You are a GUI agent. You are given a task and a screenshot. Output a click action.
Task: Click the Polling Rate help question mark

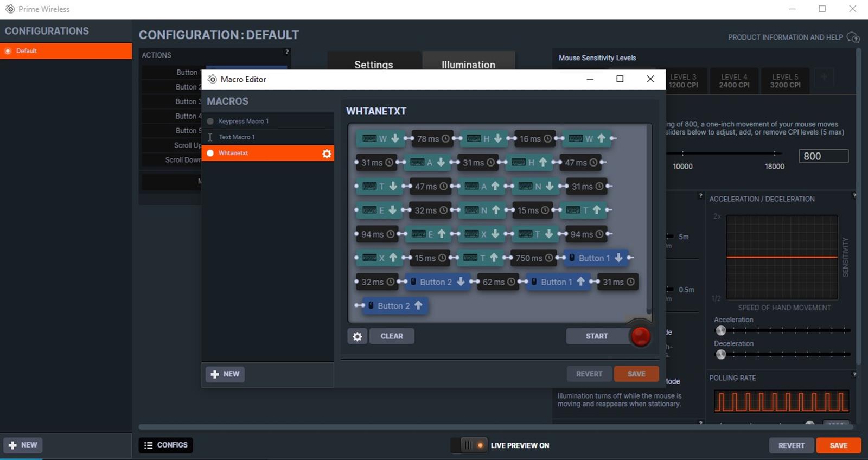click(x=854, y=374)
